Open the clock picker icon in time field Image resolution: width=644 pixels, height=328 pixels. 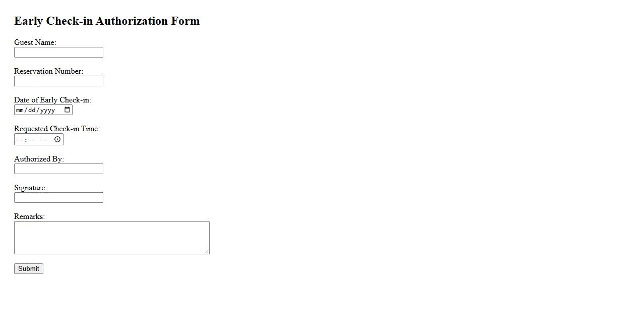(x=57, y=139)
